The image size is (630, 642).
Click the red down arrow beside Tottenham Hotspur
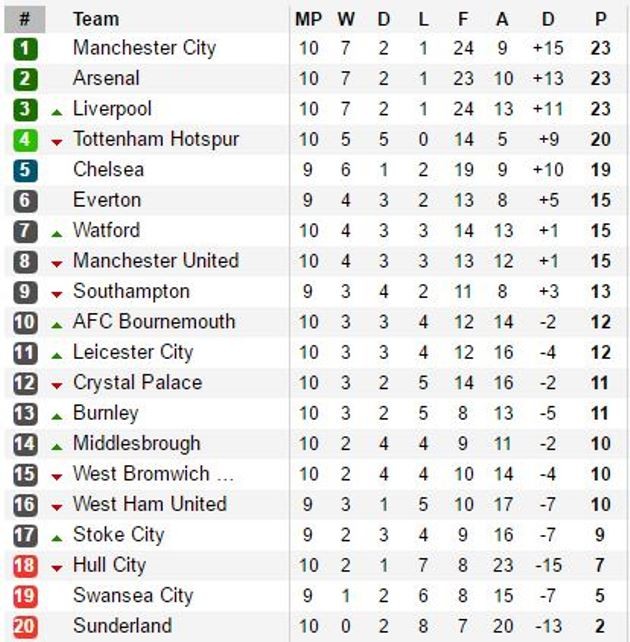click(x=57, y=142)
